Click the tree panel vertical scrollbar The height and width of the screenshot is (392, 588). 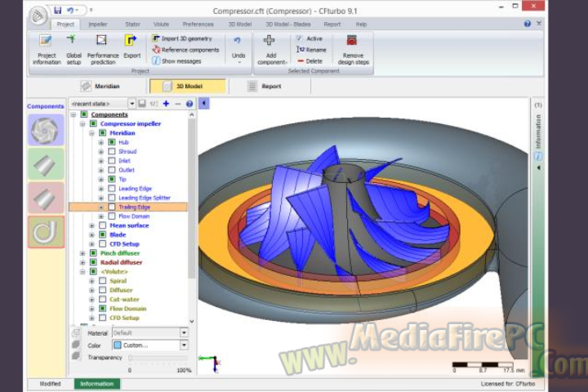coord(192,198)
